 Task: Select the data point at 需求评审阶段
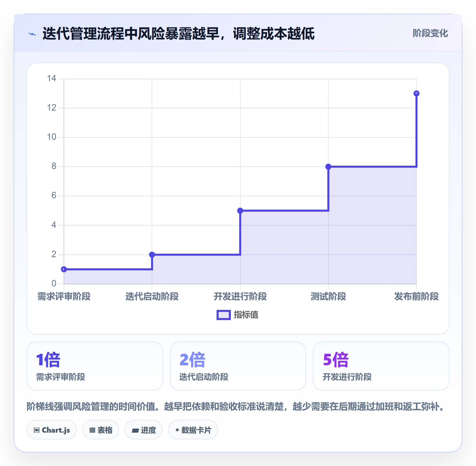[x=64, y=269]
